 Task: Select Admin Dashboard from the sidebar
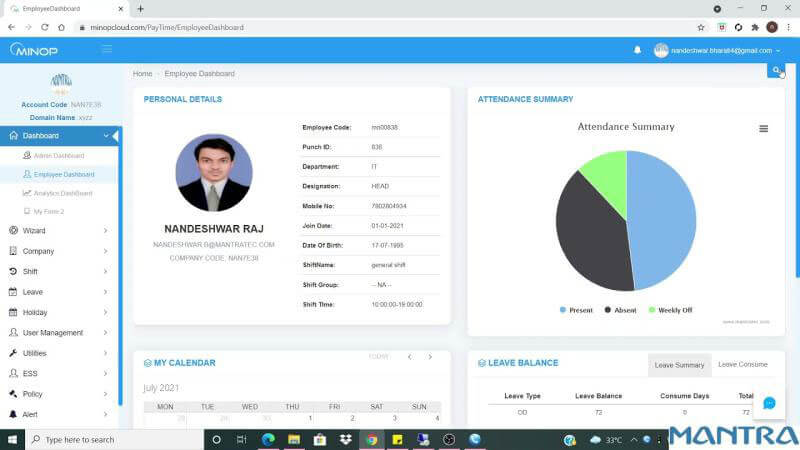coord(58,155)
